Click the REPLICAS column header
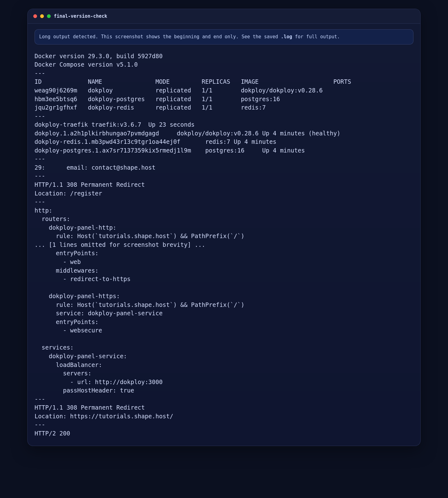The image size is (448, 498). (216, 82)
